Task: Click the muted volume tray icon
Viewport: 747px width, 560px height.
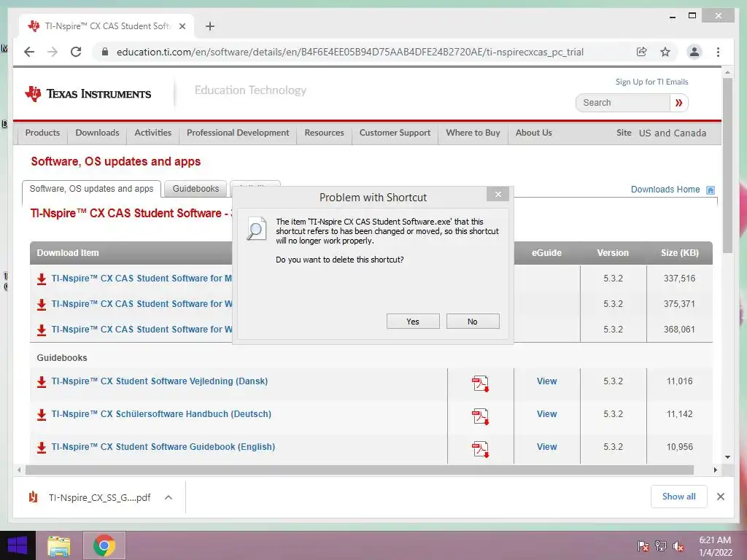Action: coord(678,546)
